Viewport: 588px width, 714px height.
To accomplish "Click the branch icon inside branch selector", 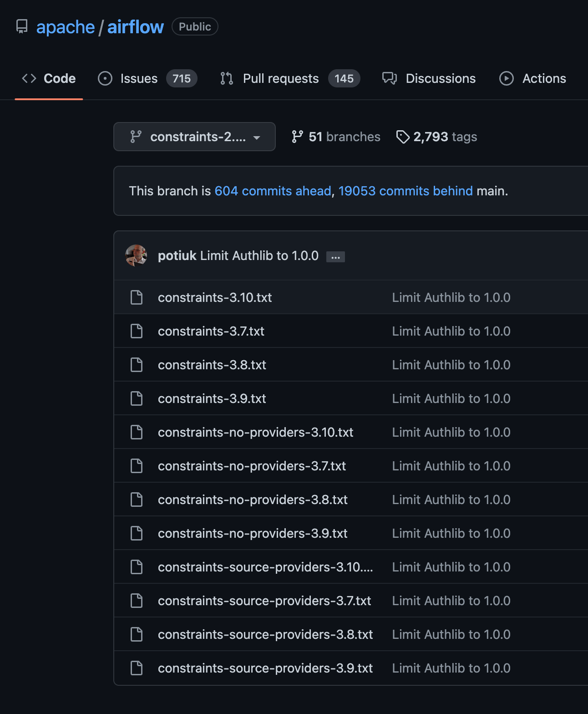I will point(136,137).
